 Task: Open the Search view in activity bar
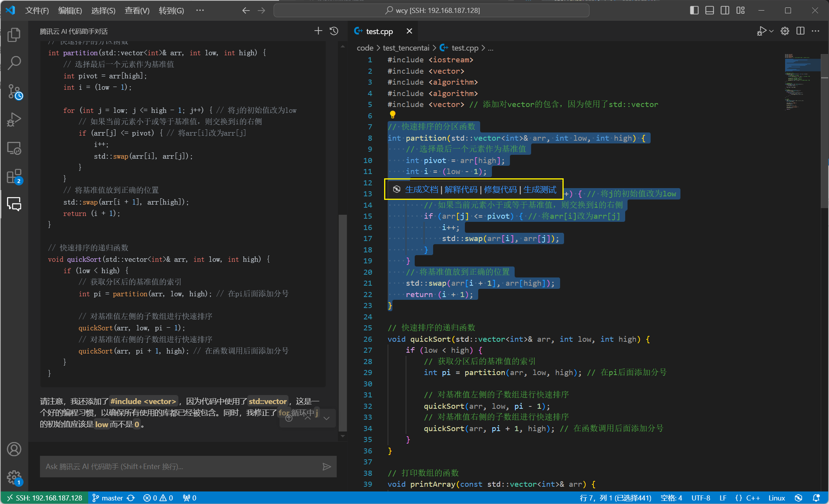14,63
